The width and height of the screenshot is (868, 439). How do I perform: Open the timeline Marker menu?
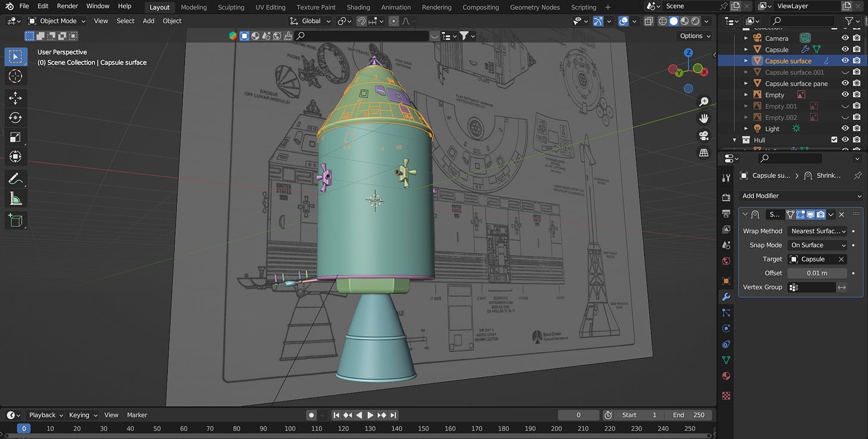point(137,415)
